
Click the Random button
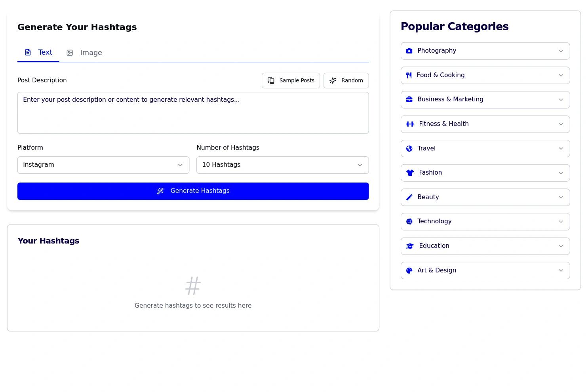[346, 80]
